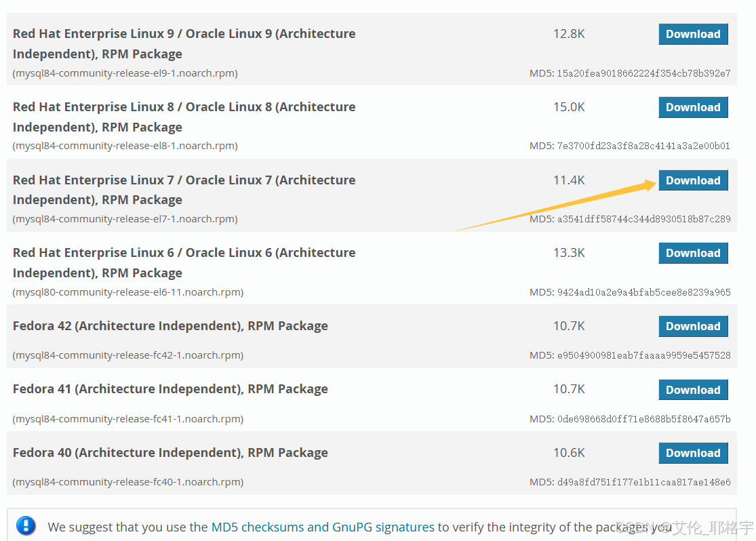Click the 10.6K file size value
Screen dimensions: 756x541
tap(569, 453)
